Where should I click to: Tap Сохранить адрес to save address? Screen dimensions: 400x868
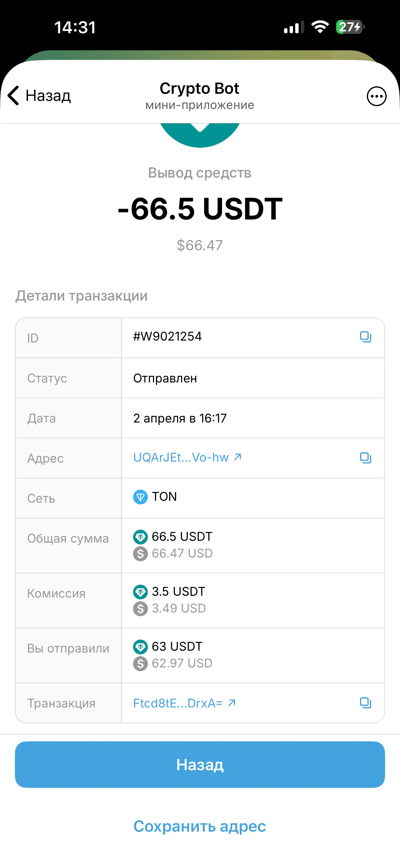pyautogui.click(x=200, y=826)
